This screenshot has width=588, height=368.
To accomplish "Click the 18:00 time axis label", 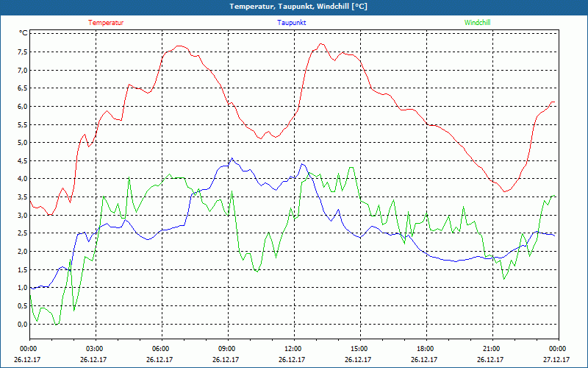I will click(x=426, y=349).
